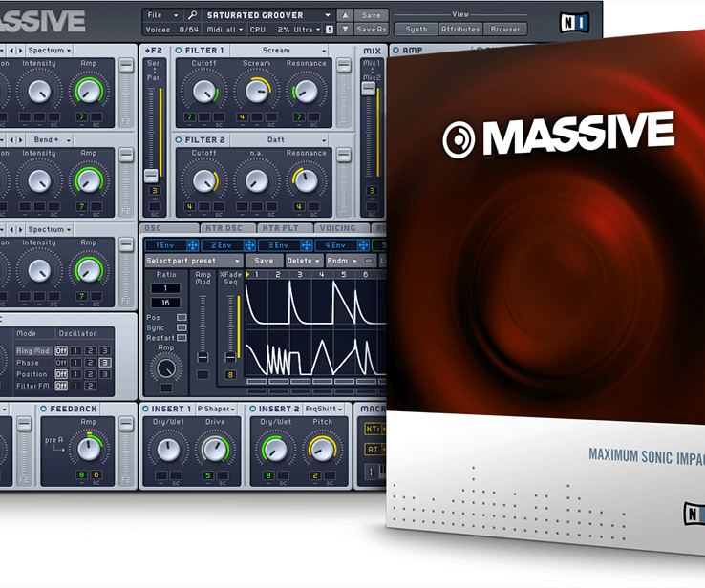Click the Insert 1 Drive knob

[215, 450]
